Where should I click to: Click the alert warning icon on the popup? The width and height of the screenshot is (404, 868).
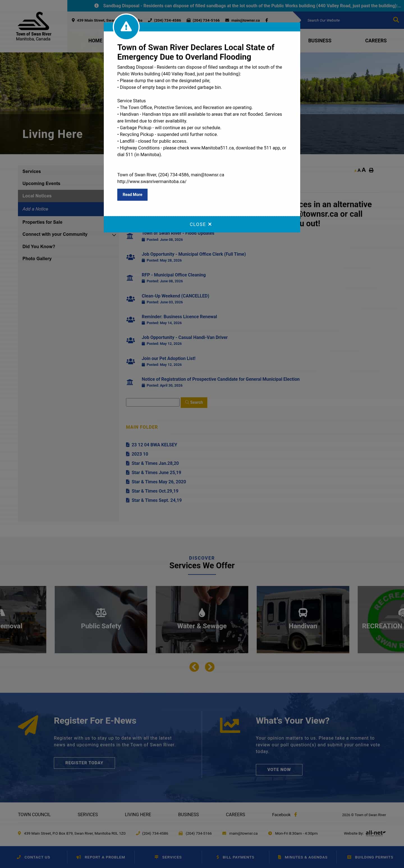pos(126,26)
